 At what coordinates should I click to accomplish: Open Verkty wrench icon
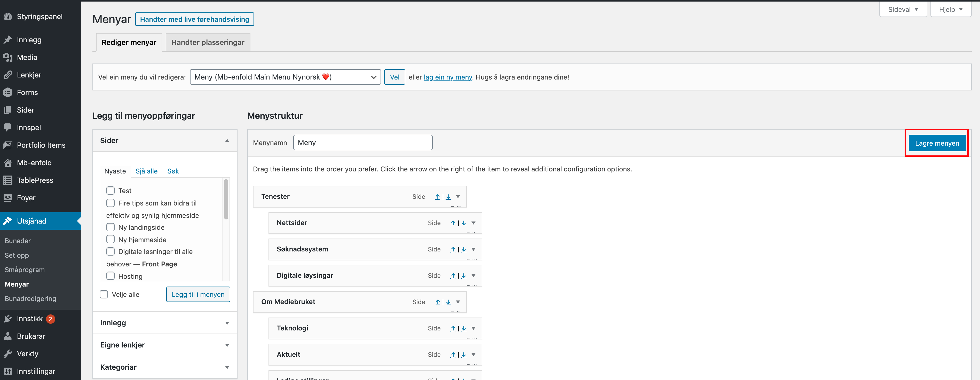tap(7, 354)
